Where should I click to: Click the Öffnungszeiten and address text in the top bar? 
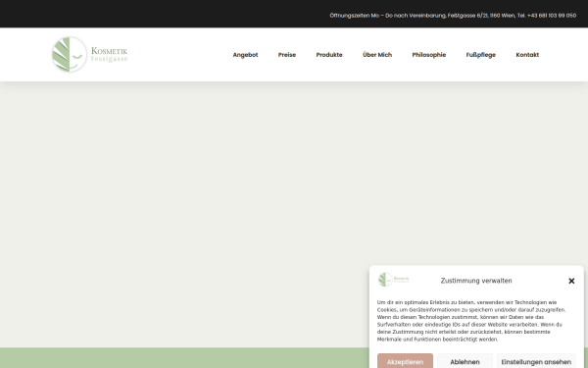pyautogui.click(x=453, y=16)
